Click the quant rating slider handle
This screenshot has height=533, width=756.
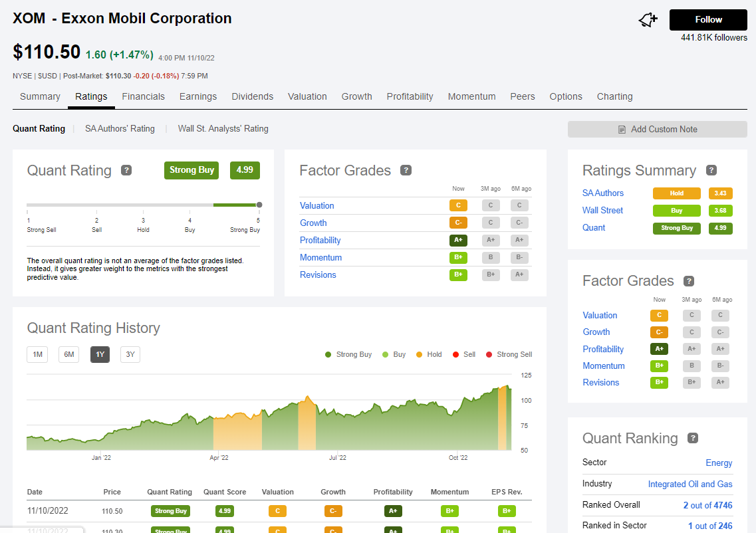tap(259, 205)
